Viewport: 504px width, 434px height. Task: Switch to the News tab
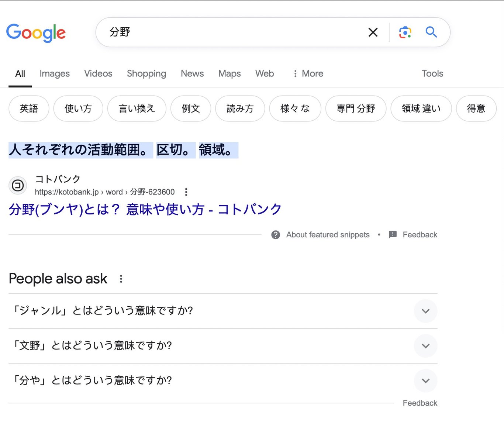[192, 73]
